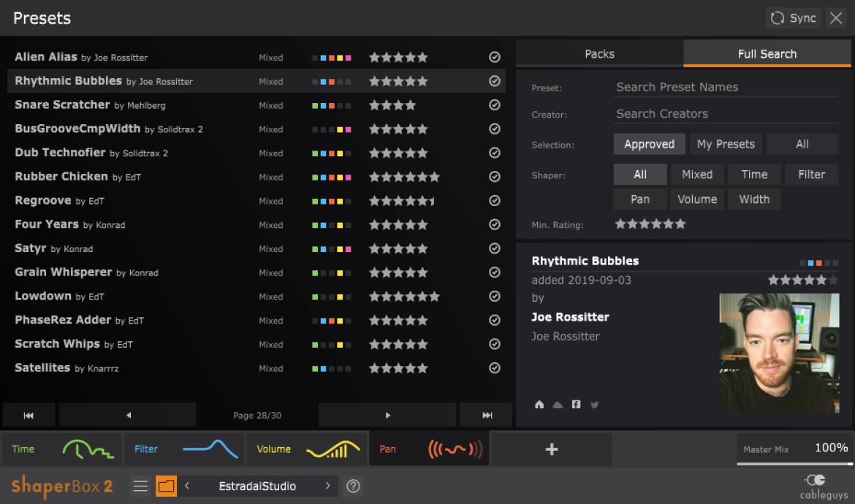Open Joe Rossitter's Facebook icon
This screenshot has width=855, height=504.
577,404
